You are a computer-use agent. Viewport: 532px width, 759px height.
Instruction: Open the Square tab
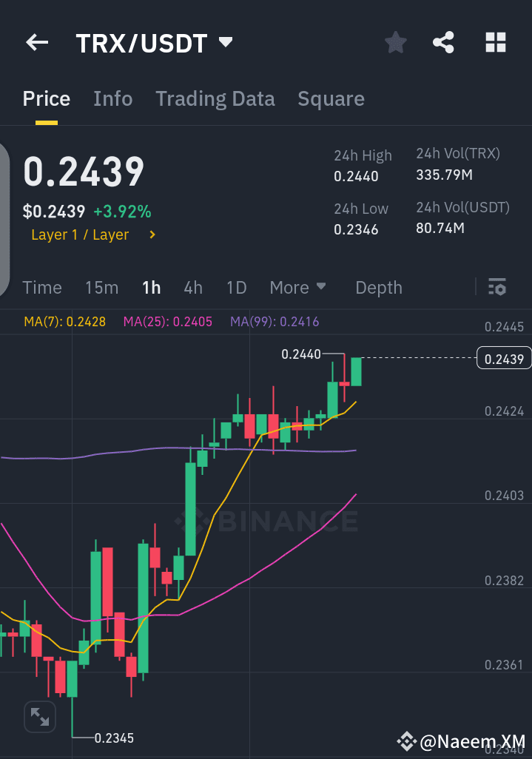pos(331,98)
